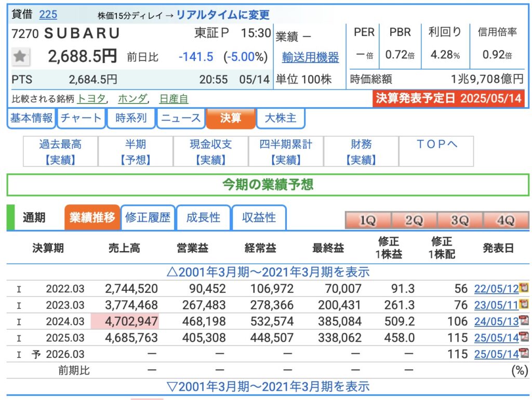Open the 大株主 tab
532x400 pixels.
click(281, 118)
